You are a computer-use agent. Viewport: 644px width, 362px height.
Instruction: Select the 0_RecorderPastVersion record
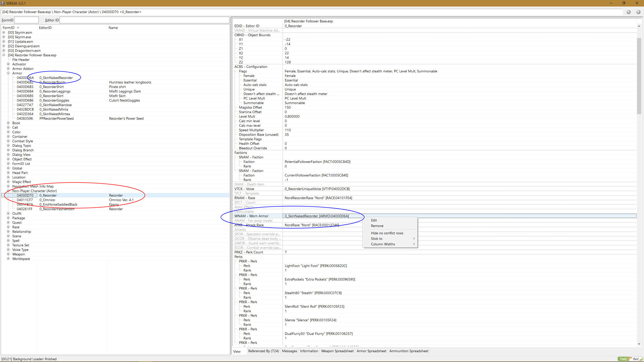coord(57,209)
